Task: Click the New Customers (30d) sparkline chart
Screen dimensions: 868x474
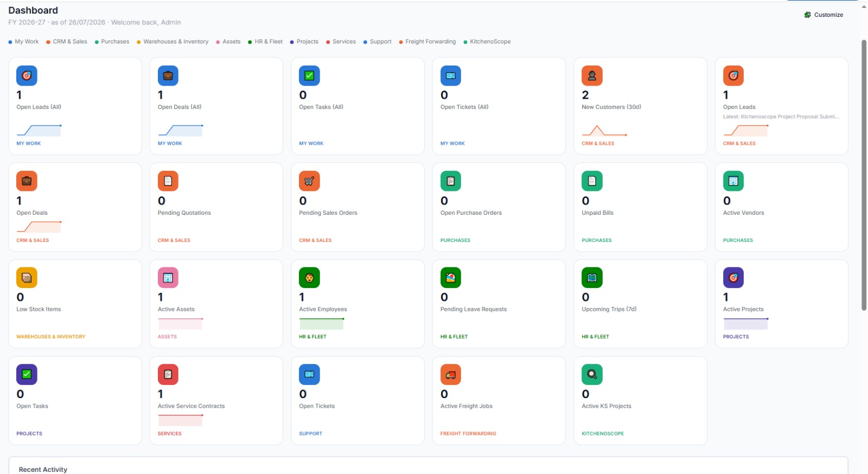Action: [x=604, y=130]
